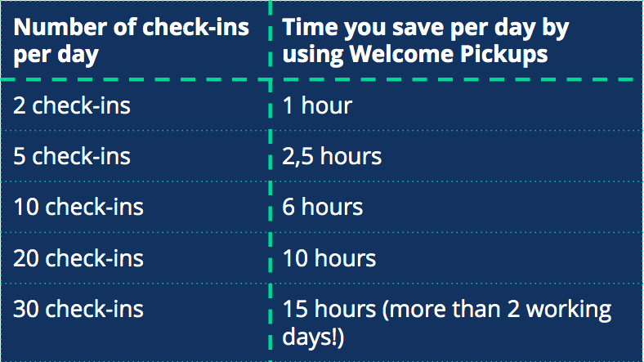Click the "30 check-ins" cell
Screen dimensions: 644x362
(78, 309)
